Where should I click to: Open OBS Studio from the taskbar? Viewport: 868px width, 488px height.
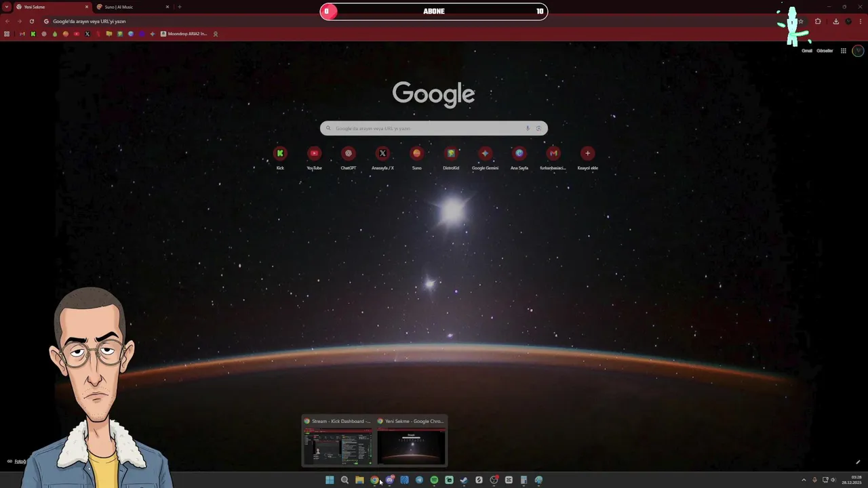(494, 480)
